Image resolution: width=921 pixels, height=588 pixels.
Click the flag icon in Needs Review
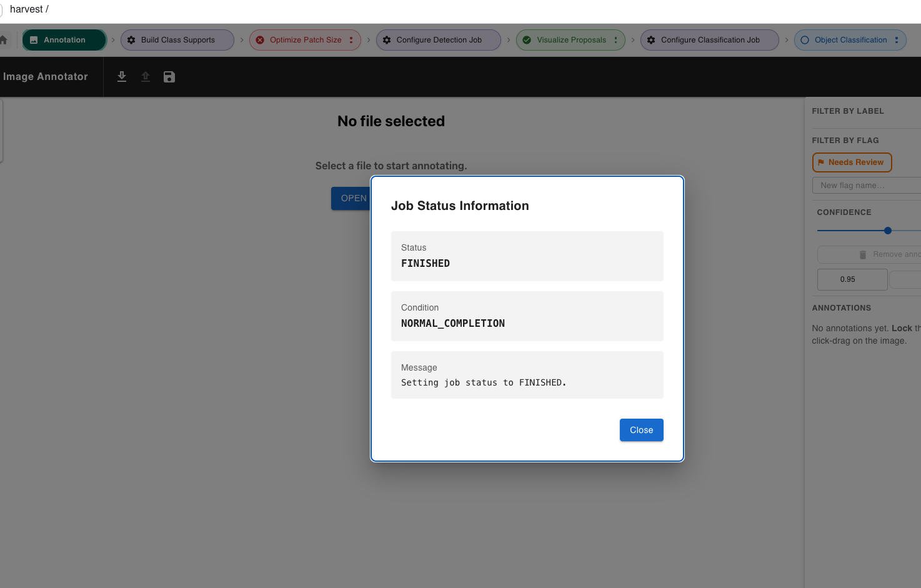coord(821,162)
